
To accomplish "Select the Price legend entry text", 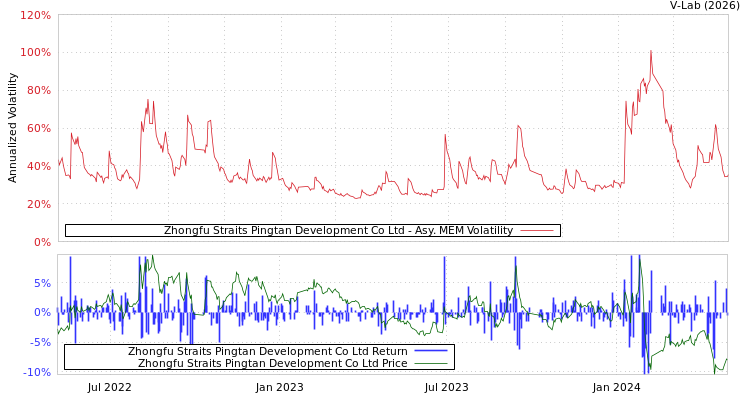I will pos(272,364).
